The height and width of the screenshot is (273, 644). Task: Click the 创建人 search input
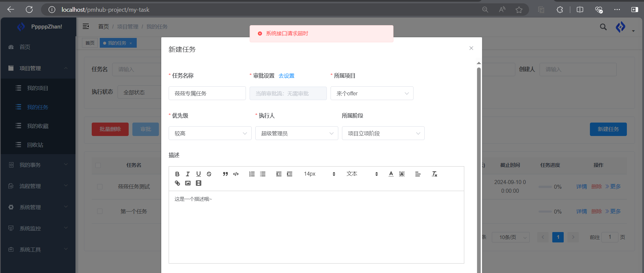578,70
